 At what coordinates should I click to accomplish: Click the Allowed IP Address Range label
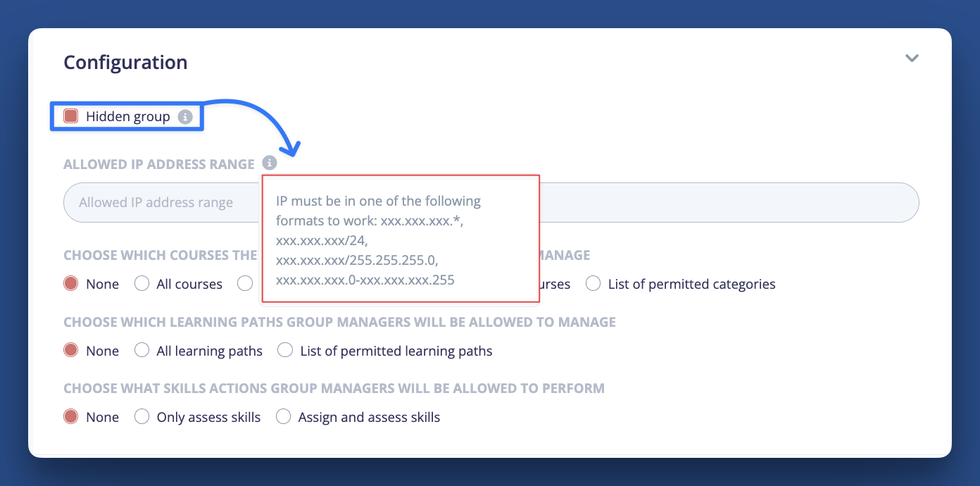click(x=159, y=164)
